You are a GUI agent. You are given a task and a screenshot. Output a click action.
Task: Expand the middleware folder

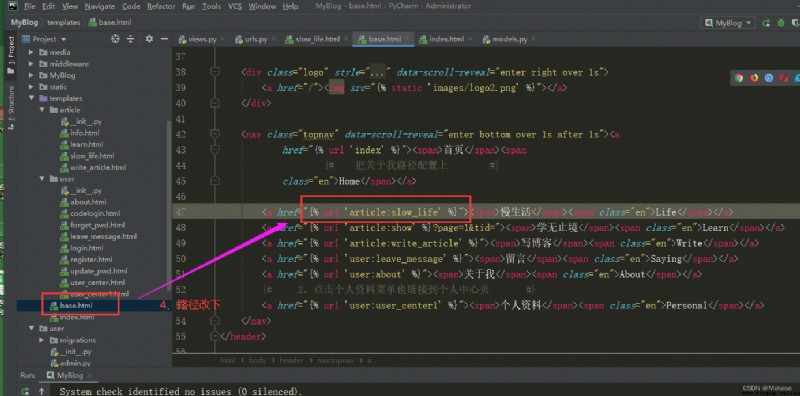click(x=32, y=64)
